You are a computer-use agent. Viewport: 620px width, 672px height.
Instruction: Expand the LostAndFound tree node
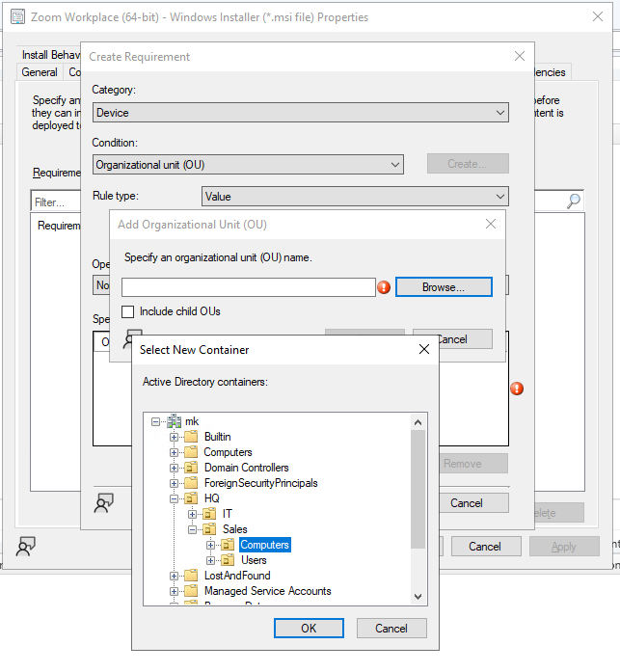[x=175, y=576]
